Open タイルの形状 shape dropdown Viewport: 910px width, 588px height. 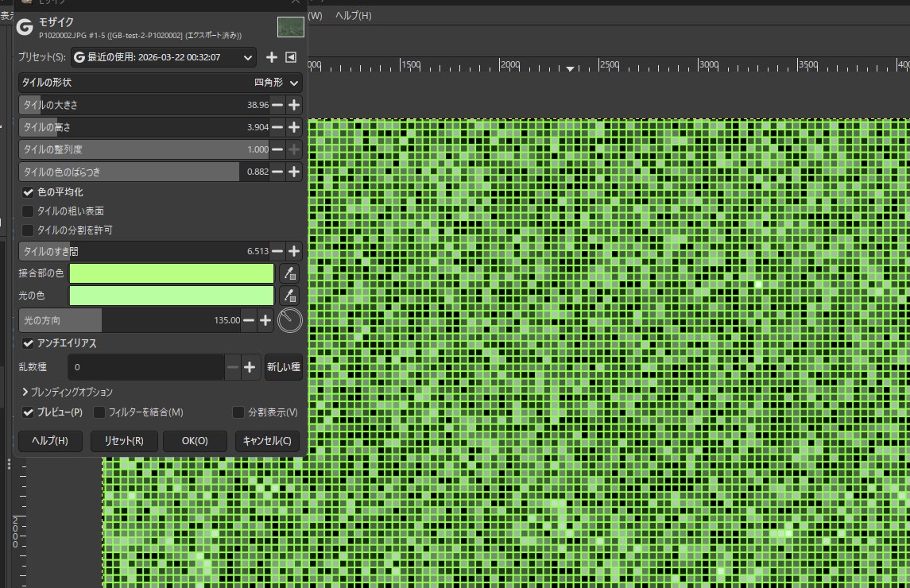(161, 83)
